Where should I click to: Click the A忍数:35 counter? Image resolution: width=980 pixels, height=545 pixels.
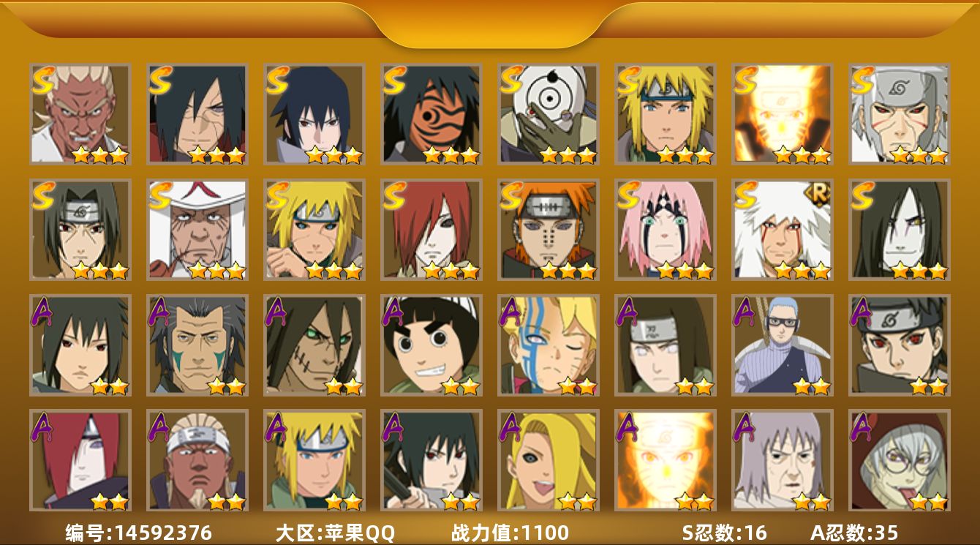tap(854, 533)
